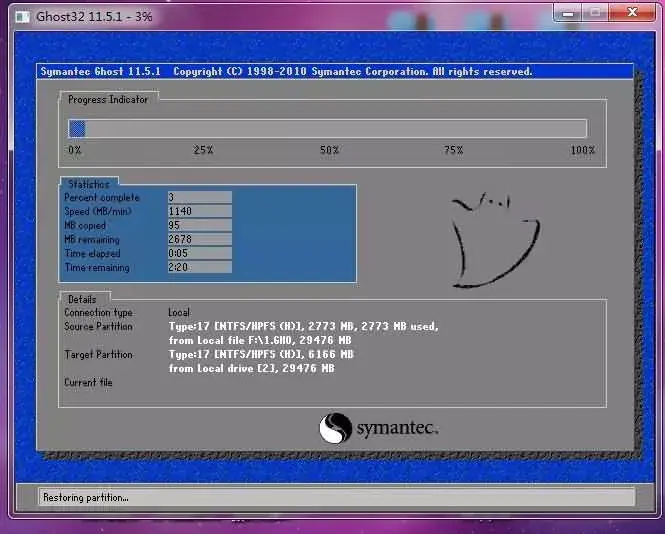Click the Time elapsed value 0:05
Screen dimensions: 665x534
coord(200,253)
